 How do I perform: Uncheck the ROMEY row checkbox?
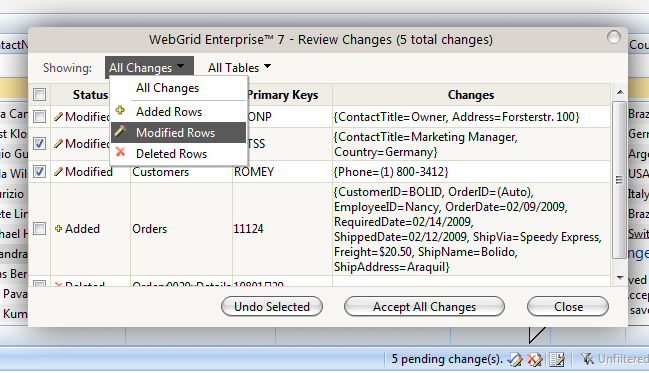coord(39,171)
